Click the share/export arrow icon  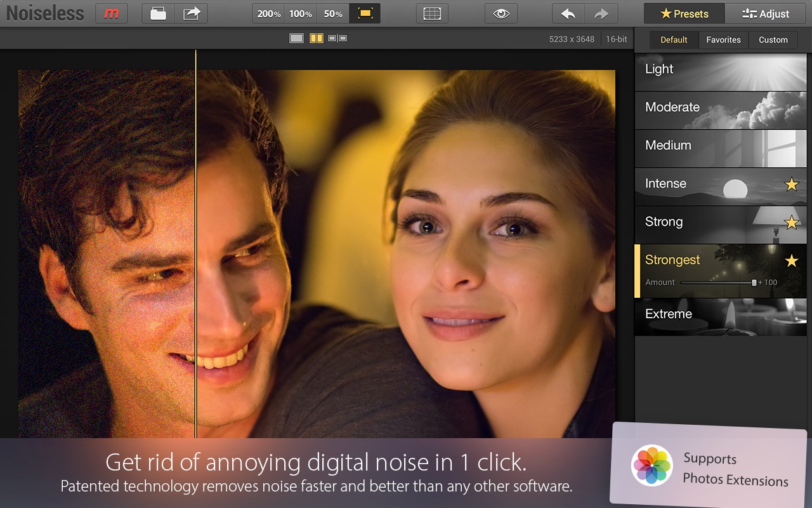[191, 13]
